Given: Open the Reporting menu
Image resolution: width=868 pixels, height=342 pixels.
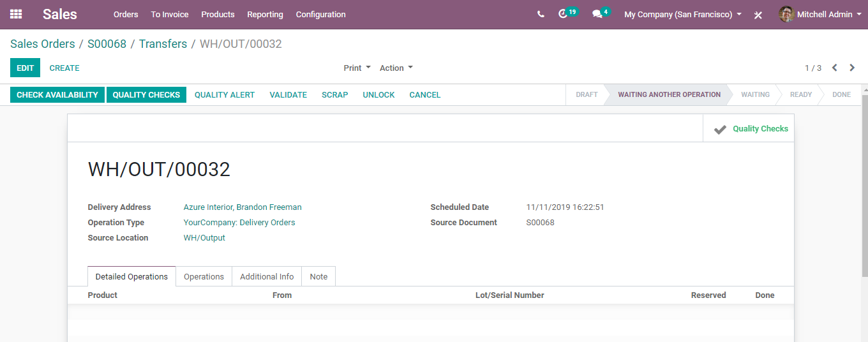Looking at the screenshot, I should [x=265, y=14].
